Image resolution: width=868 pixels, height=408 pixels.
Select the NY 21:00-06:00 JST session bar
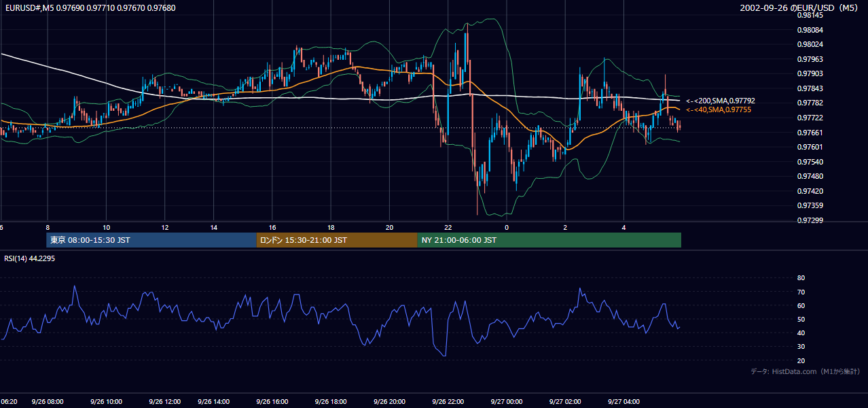[x=549, y=240]
